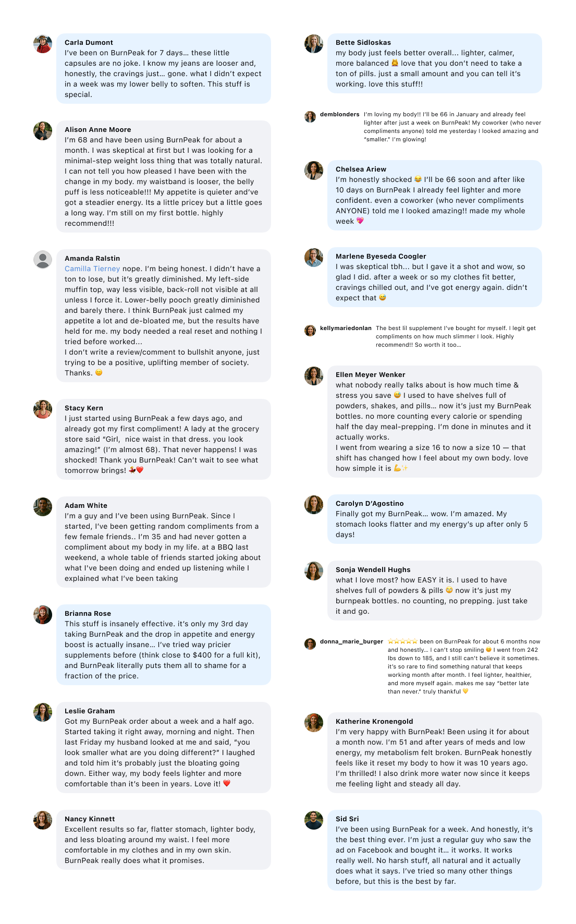Screen dimensions: 576x924
Task: Open Alison Anne Moore's profile picture
Action: [x=43, y=131]
